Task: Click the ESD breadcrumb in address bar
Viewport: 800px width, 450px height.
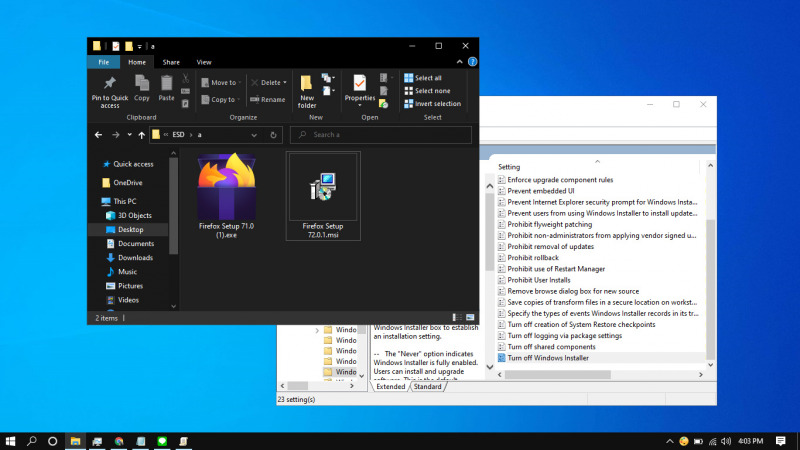Action: point(178,135)
